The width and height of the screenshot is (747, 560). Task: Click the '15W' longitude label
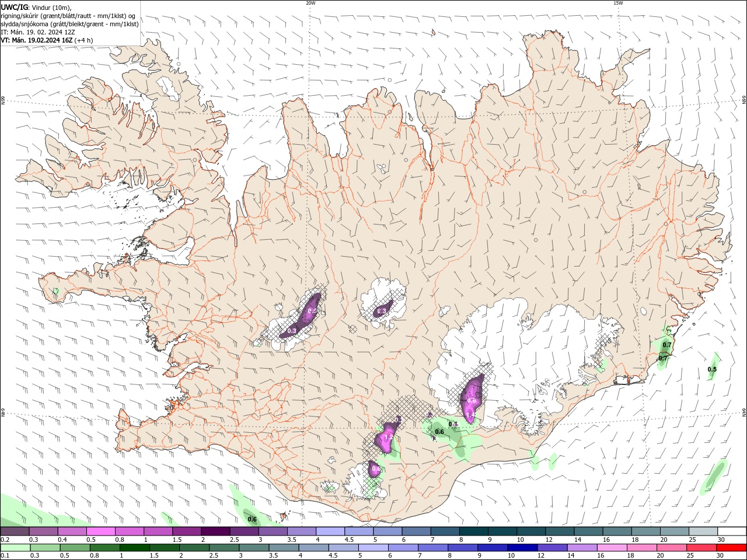(x=618, y=3)
